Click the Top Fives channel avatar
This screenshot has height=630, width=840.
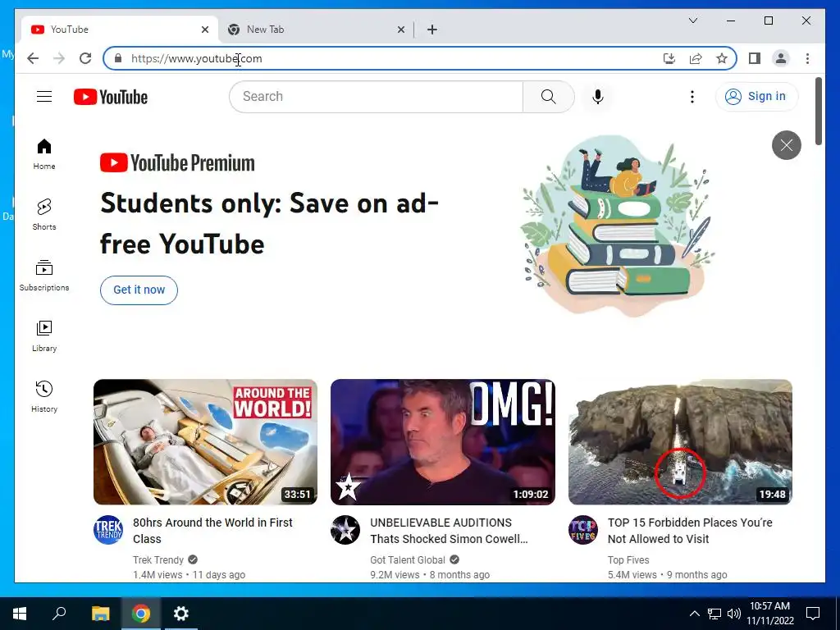(583, 530)
